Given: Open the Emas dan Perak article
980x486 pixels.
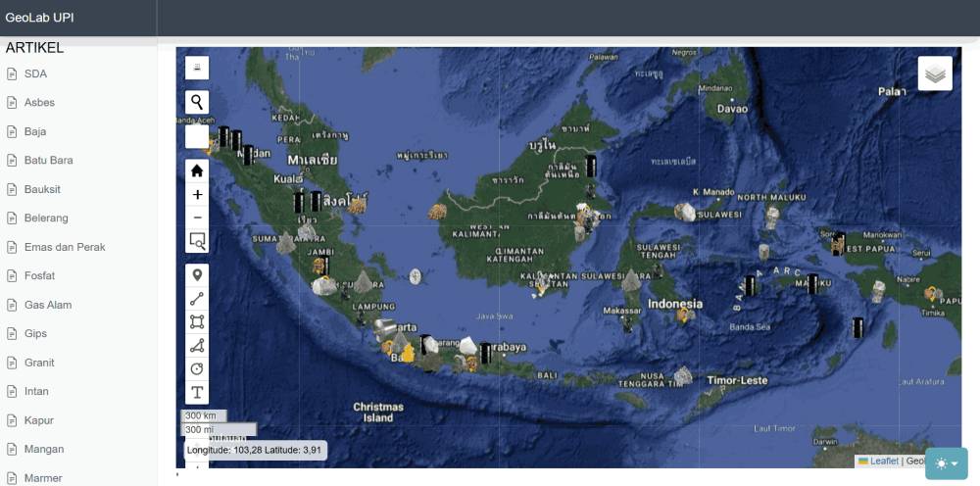Looking at the screenshot, I should (x=65, y=247).
